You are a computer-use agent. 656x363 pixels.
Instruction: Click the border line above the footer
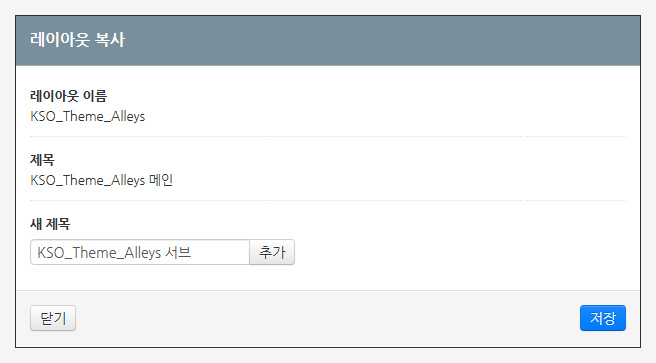328,290
